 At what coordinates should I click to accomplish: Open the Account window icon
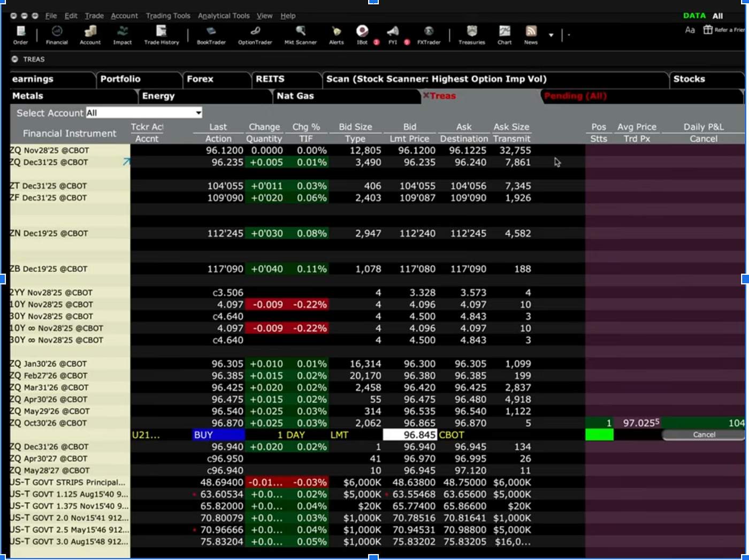click(90, 35)
